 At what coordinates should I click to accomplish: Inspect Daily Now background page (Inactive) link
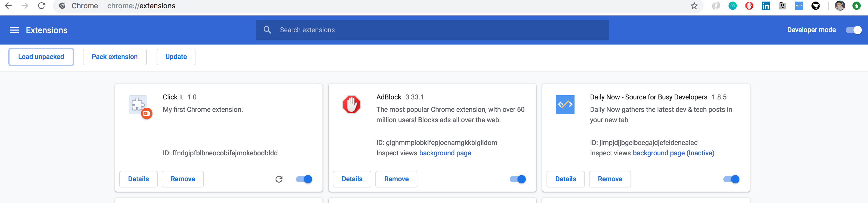tap(674, 153)
